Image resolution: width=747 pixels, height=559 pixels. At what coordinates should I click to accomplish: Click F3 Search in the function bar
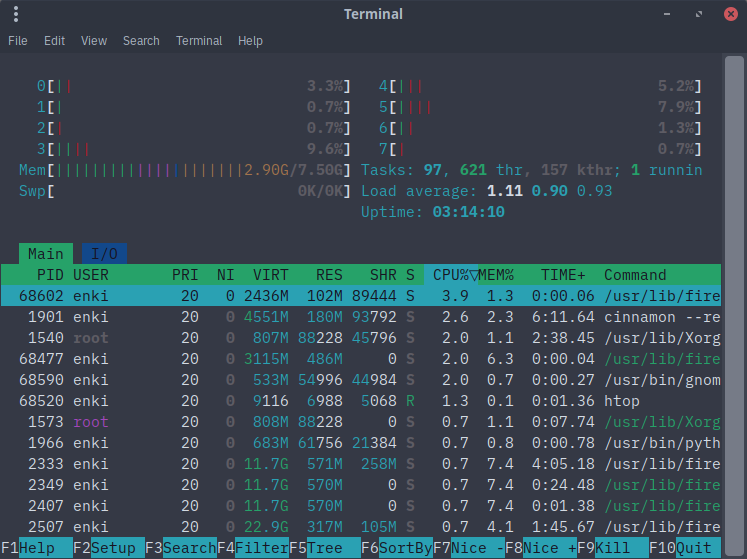(181, 548)
